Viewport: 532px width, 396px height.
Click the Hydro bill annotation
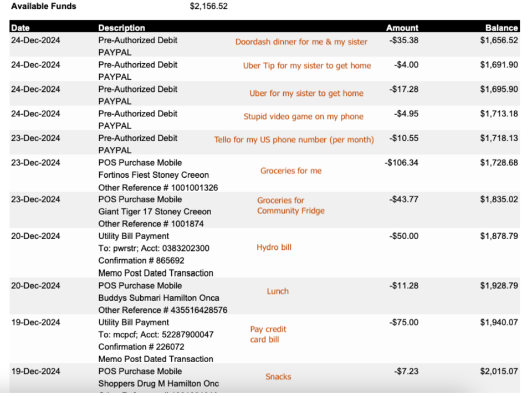[x=274, y=248]
